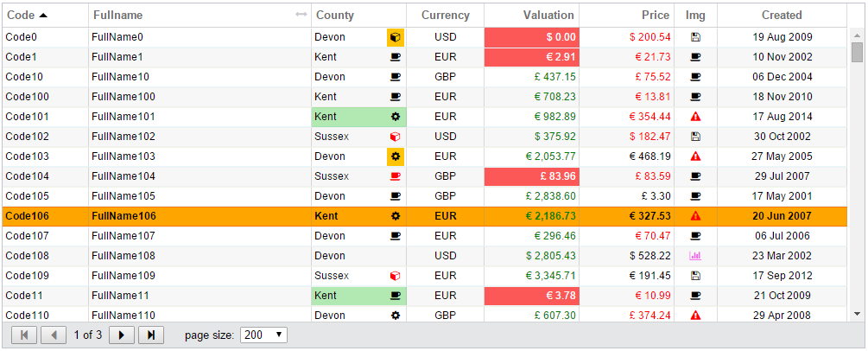Click the gear icon in the Code110 County cell

(x=396, y=316)
